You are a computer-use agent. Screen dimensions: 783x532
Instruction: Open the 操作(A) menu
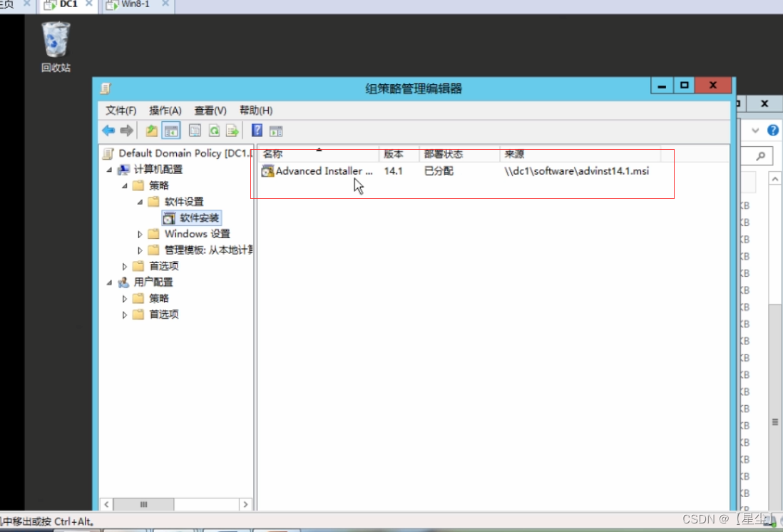pos(165,111)
